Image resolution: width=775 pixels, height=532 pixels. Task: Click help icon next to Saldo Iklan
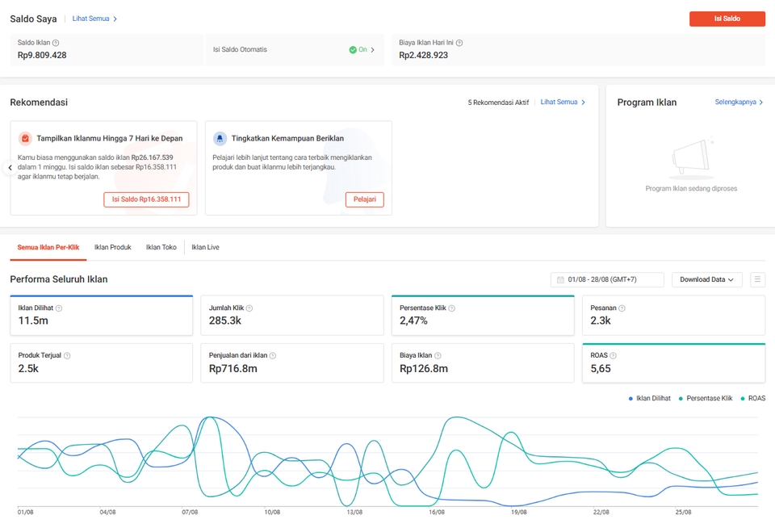pos(56,43)
